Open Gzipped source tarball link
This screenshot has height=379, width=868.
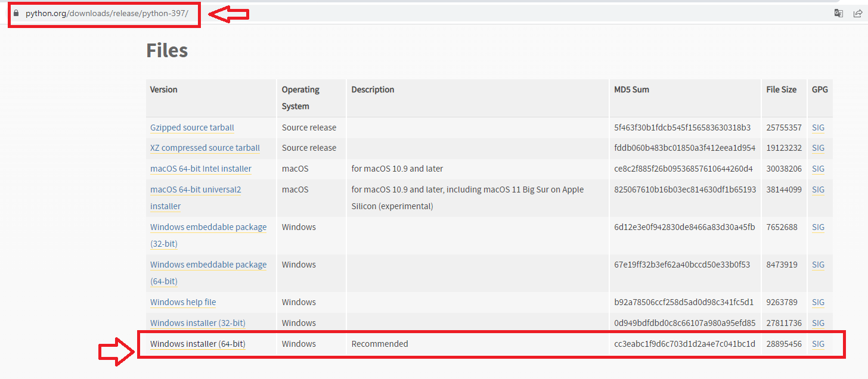tap(192, 128)
